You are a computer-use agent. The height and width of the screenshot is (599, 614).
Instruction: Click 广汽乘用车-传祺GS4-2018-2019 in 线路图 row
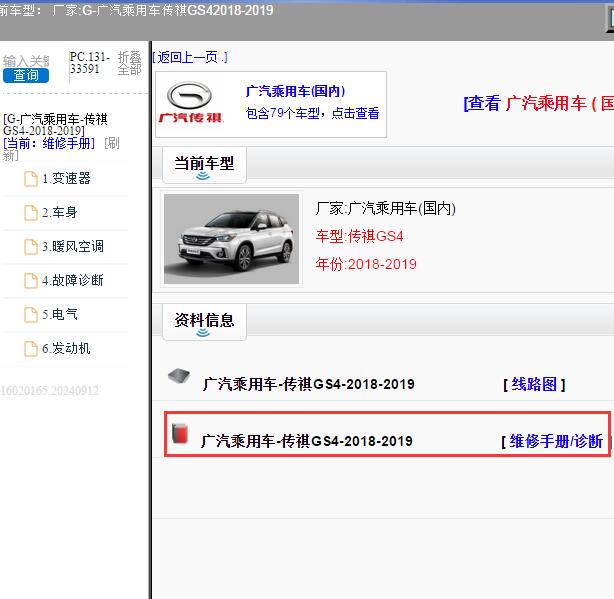(309, 384)
